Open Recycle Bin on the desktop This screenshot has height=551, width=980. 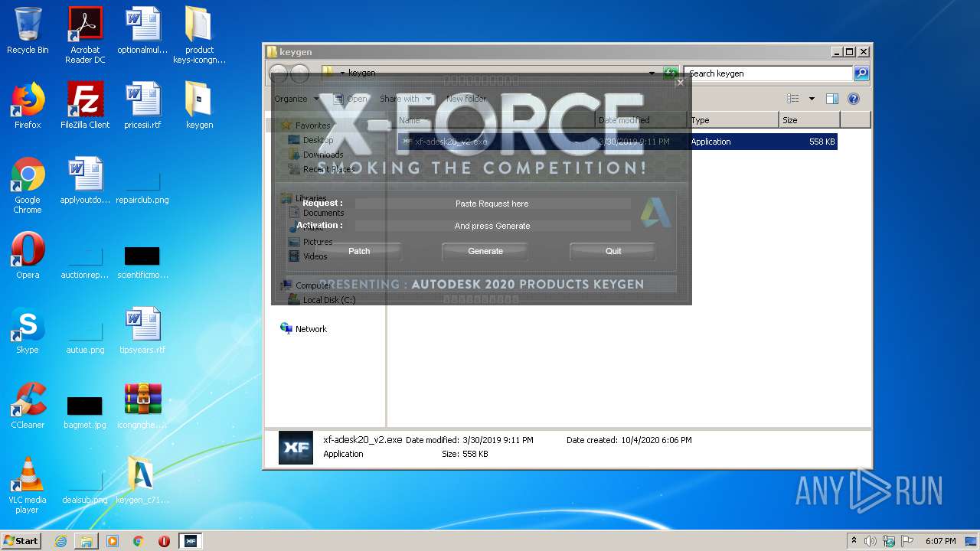coord(28,31)
